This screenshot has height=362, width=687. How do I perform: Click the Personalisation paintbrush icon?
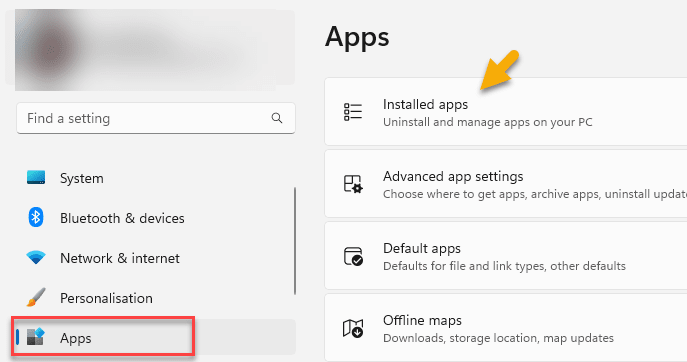coord(36,297)
